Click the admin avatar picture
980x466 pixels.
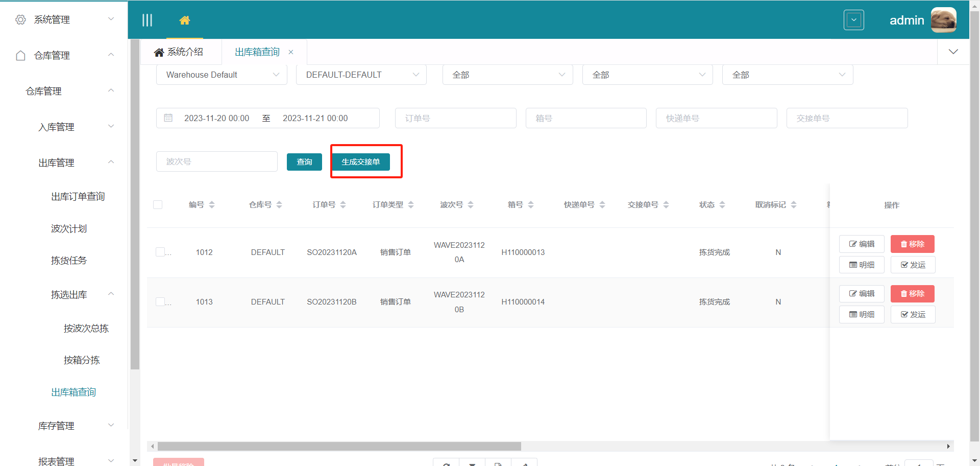click(x=943, y=20)
